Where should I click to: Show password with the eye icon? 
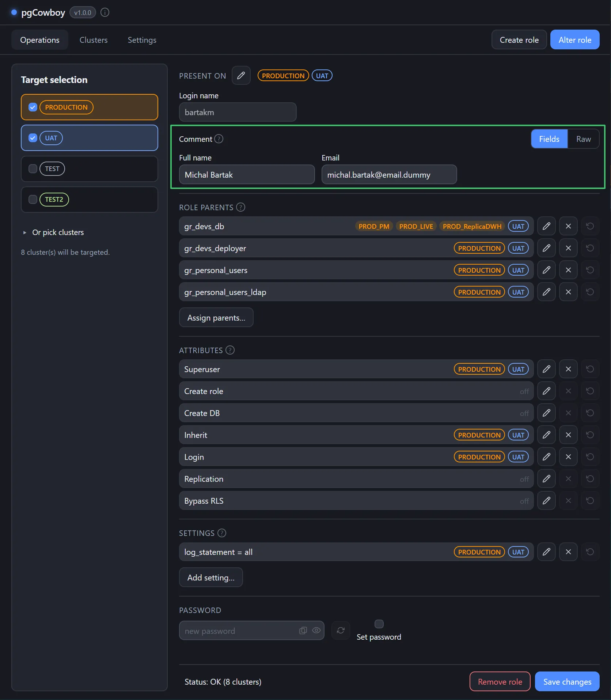click(316, 631)
